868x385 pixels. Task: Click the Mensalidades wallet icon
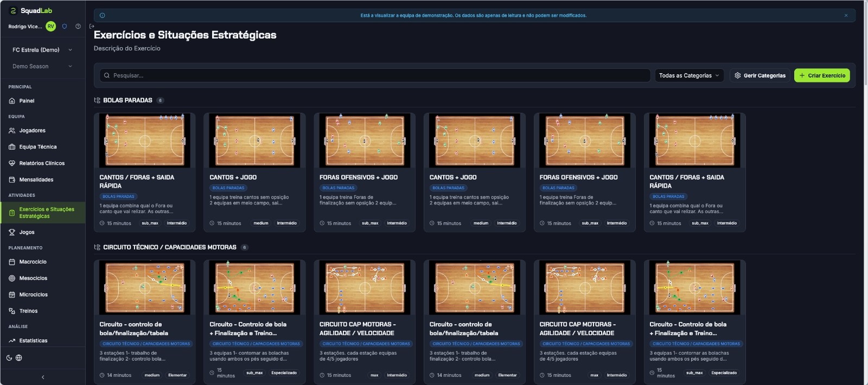(x=12, y=179)
